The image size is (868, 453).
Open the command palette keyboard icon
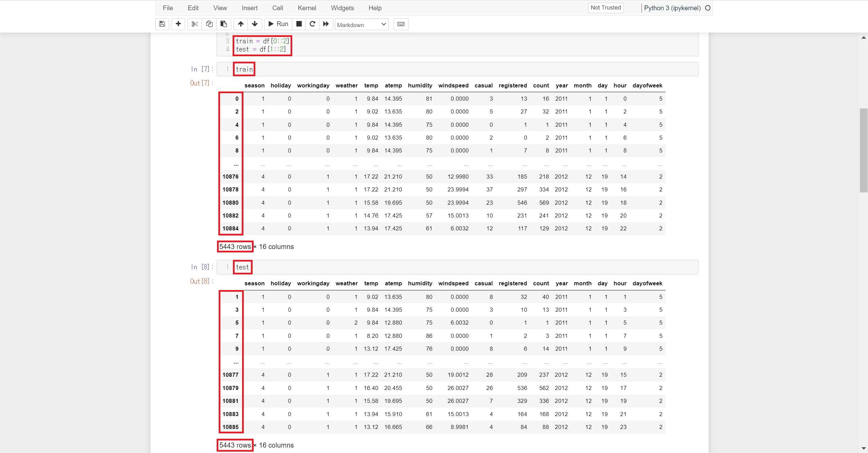(401, 24)
